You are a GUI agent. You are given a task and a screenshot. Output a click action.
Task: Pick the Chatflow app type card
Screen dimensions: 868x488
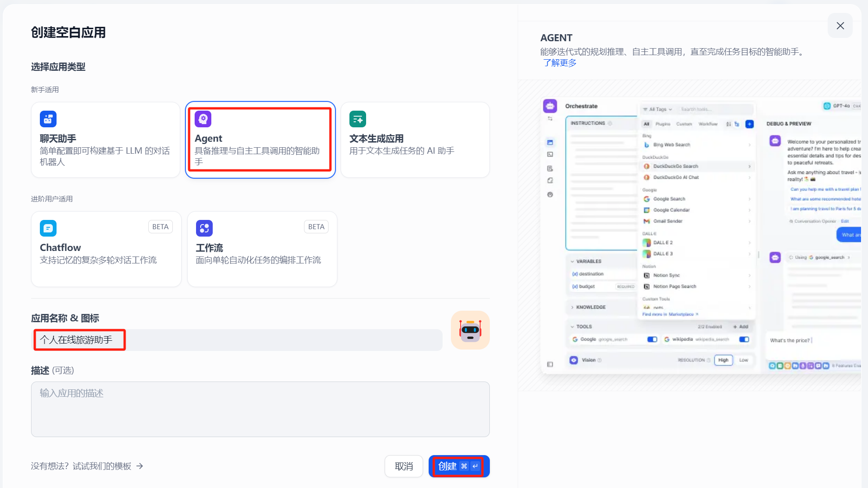[x=106, y=249]
